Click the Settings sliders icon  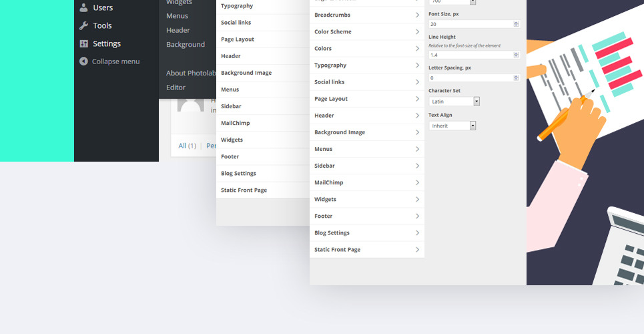pyautogui.click(x=83, y=44)
